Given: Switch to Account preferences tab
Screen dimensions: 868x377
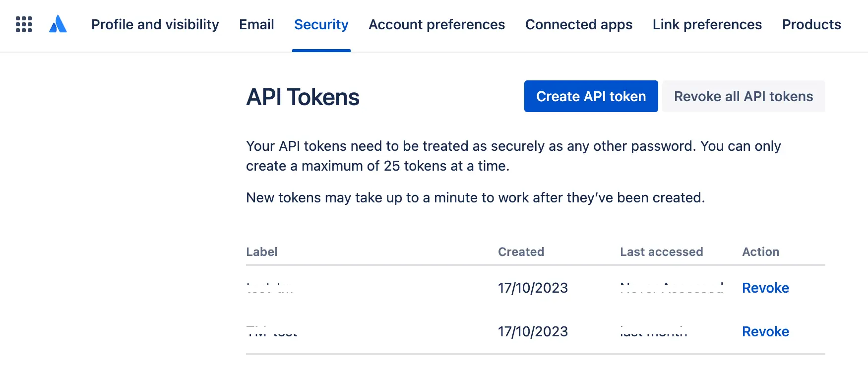Looking at the screenshot, I should (x=436, y=24).
